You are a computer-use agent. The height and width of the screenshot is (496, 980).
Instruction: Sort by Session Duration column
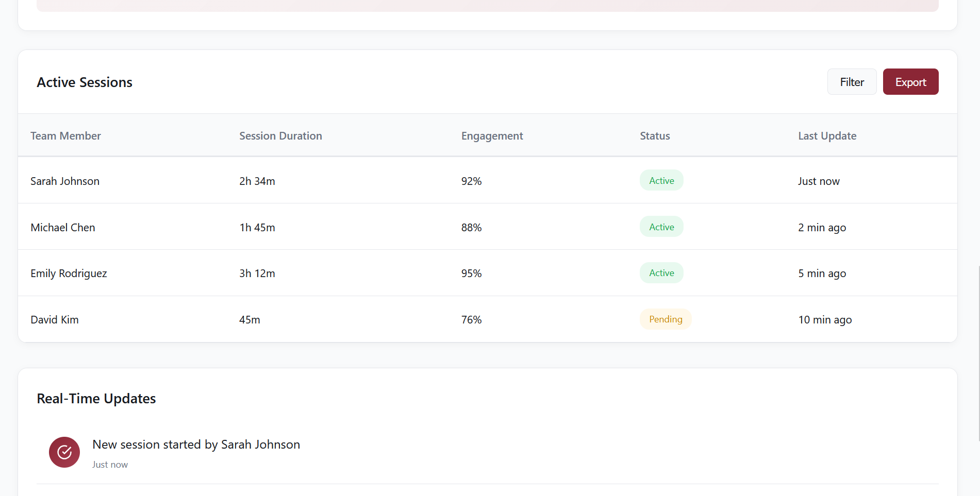[x=280, y=135]
